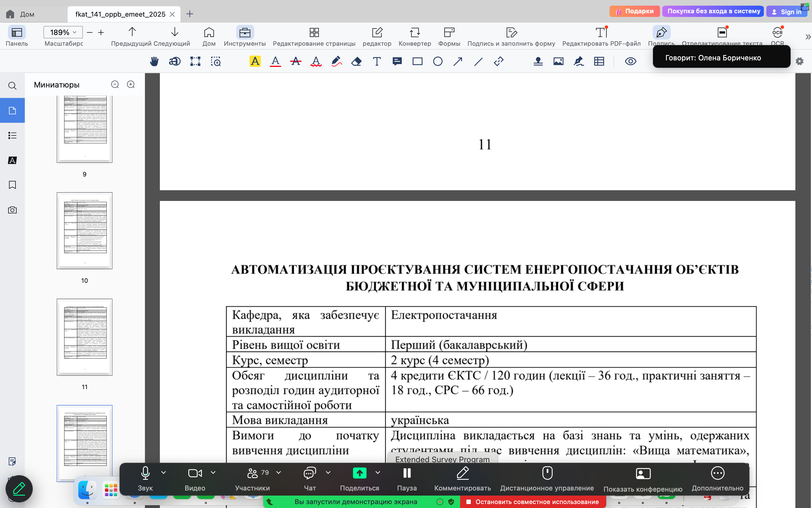Draw a straight line annotation

[478, 62]
